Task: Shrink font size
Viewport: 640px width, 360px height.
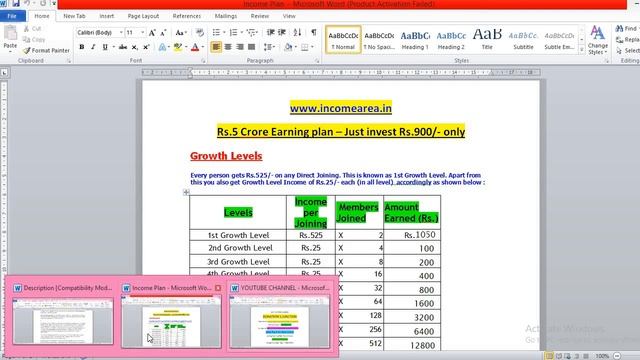Action: pos(163,33)
